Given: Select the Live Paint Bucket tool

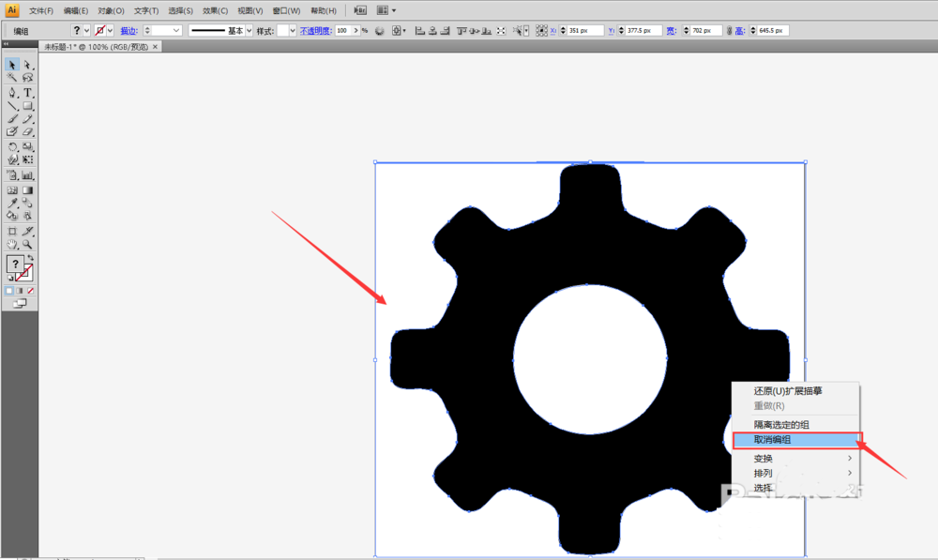Looking at the screenshot, I should pyautogui.click(x=12, y=216).
